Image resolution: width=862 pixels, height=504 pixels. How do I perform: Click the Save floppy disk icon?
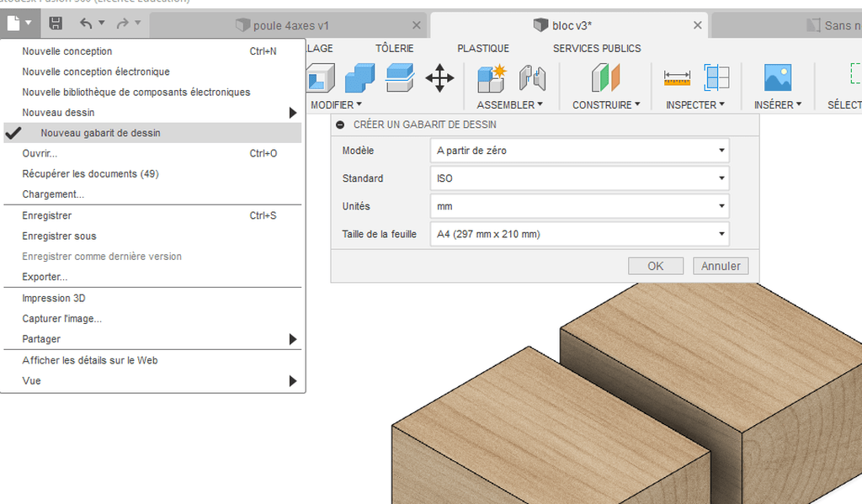[56, 23]
